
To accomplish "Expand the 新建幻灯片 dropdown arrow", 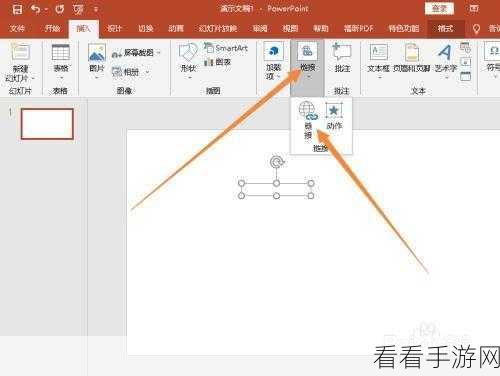I will (x=33, y=79).
